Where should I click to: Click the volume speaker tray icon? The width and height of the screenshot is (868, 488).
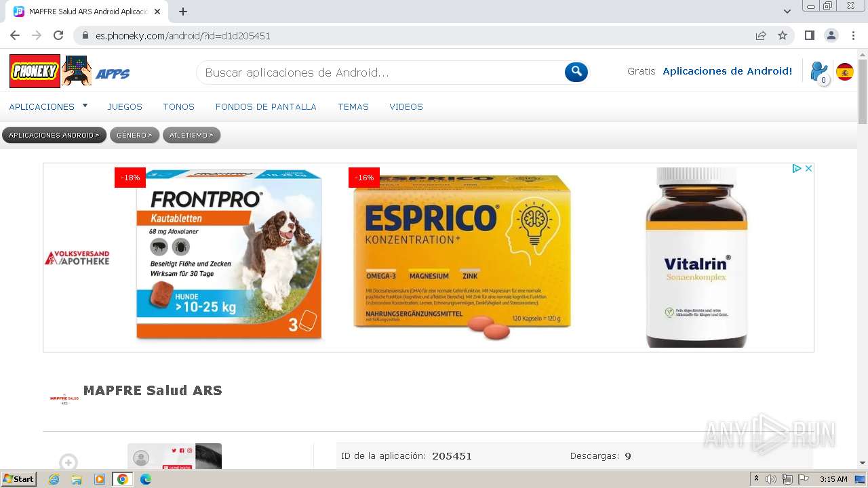(x=771, y=479)
